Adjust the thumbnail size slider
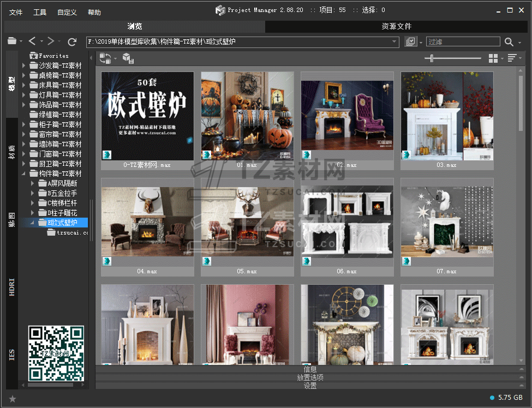Screen dimensions: 532x408 click(x=432, y=58)
